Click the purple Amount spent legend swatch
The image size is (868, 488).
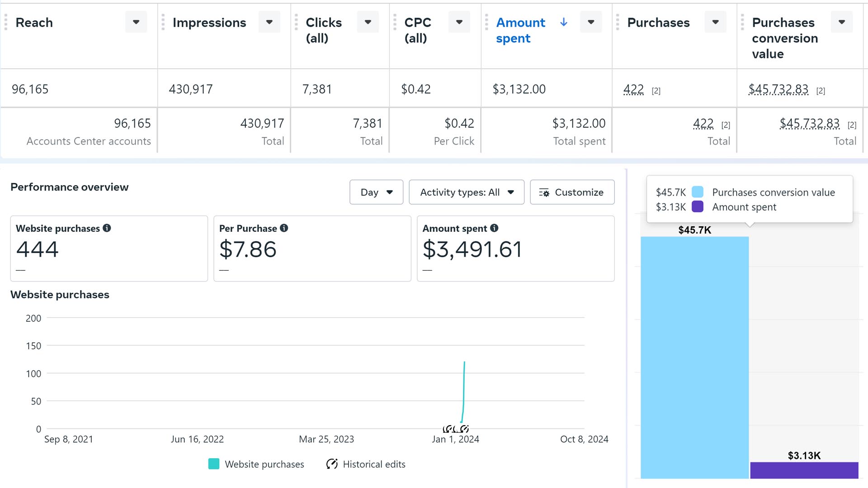(698, 206)
